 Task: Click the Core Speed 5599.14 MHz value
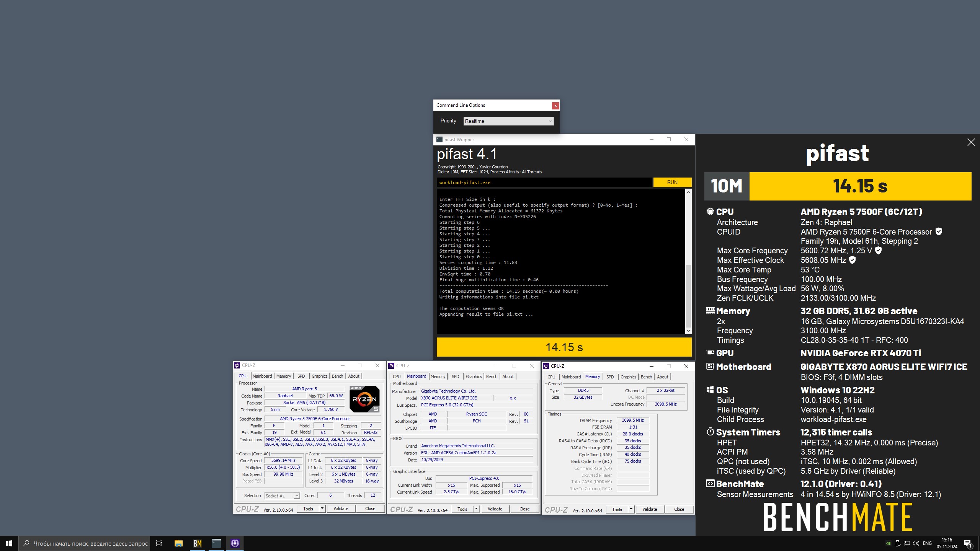[x=283, y=460]
